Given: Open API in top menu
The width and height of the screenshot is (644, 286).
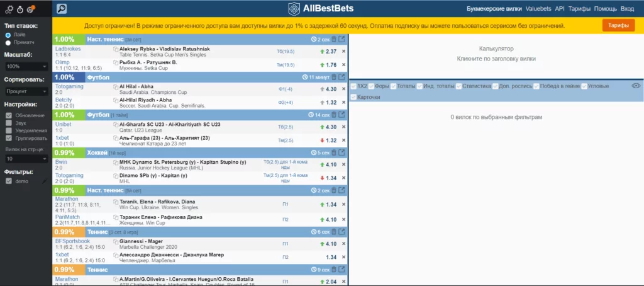Looking at the screenshot, I should (x=560, y=9).
